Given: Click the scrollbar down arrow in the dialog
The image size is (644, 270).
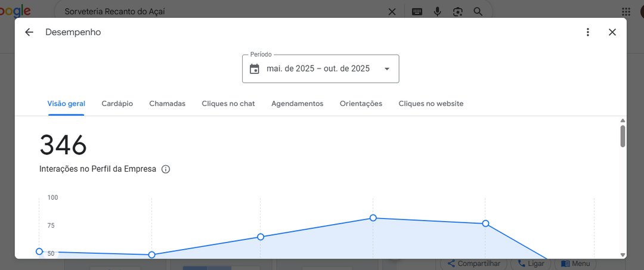Looking at the screenshot, I should [x=623, y=255].
